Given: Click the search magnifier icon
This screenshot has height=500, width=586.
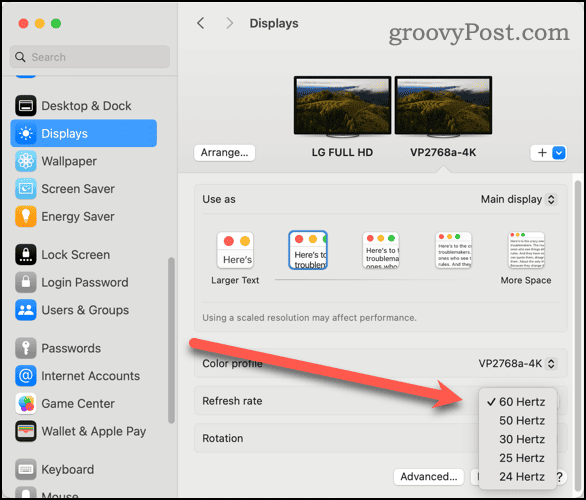Looking at the screenshot, I should click(x=20, y=57).
